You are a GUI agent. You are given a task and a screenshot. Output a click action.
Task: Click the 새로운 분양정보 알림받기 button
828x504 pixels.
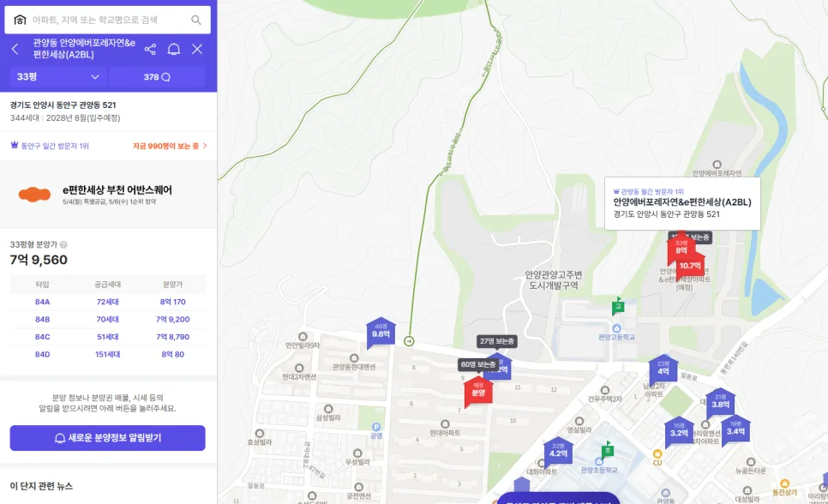108,438
